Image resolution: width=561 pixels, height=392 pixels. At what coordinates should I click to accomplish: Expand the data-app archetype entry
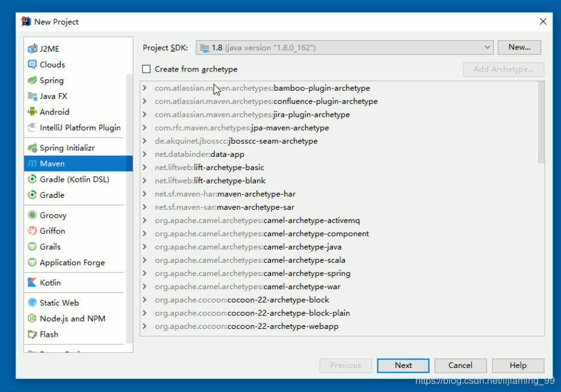144,154
